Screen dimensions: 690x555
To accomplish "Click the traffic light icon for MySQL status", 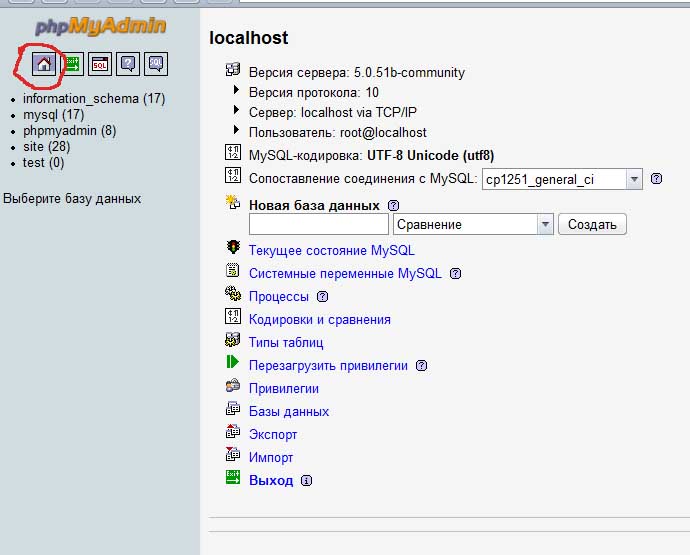I will pos(233,247).
